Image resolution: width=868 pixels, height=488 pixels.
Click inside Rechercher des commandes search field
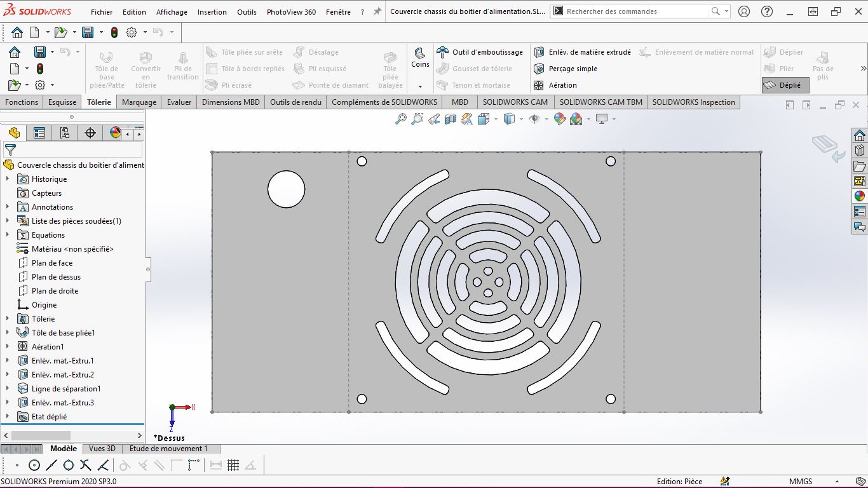(x=635, y=11)
